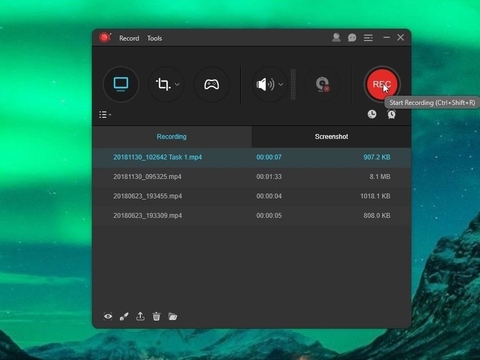Image resolution: width=480 pixels, height=360 pixels.
Task: Click the audio volume level meter
Action: pyautogui.click(x=293, y=84)
